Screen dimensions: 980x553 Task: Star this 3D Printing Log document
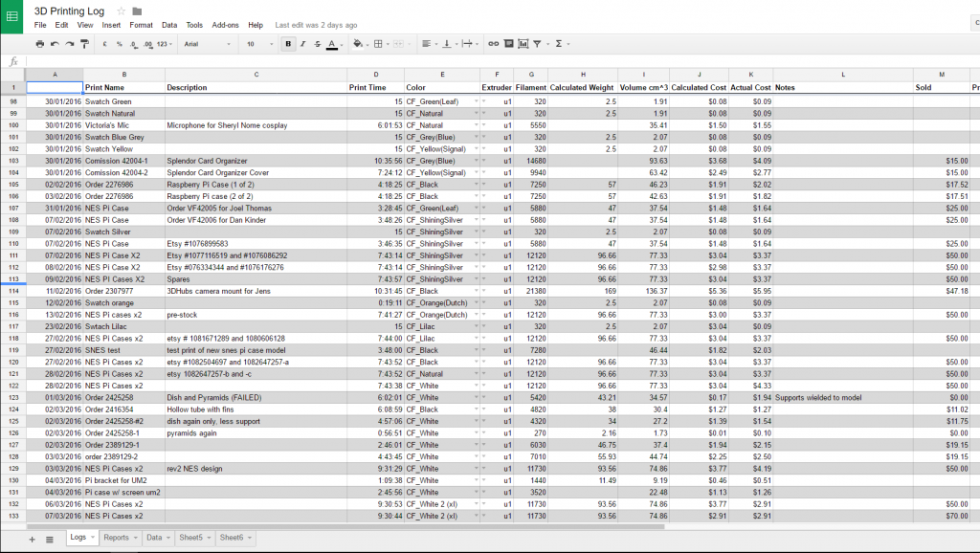122,11
